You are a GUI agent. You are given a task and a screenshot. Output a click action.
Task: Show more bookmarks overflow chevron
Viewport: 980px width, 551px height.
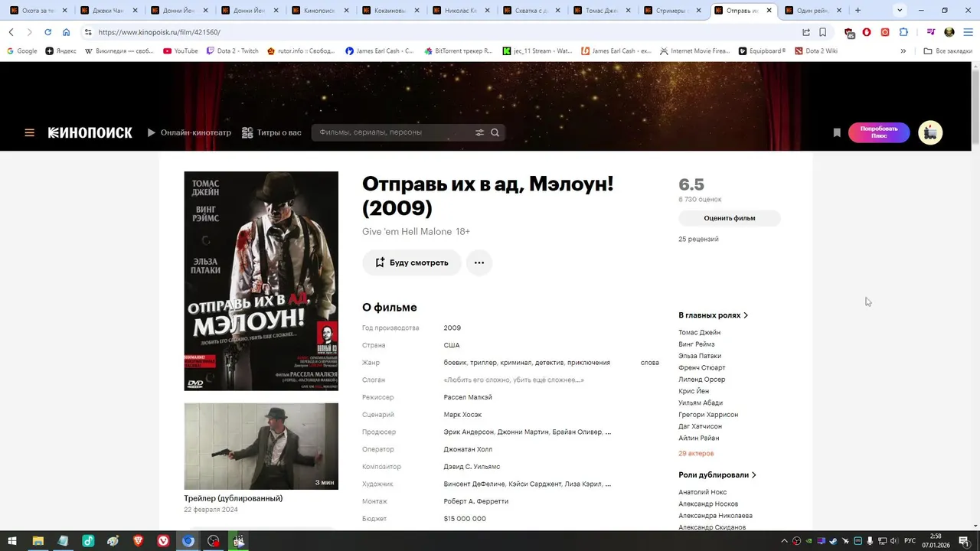tap(903, 51)
